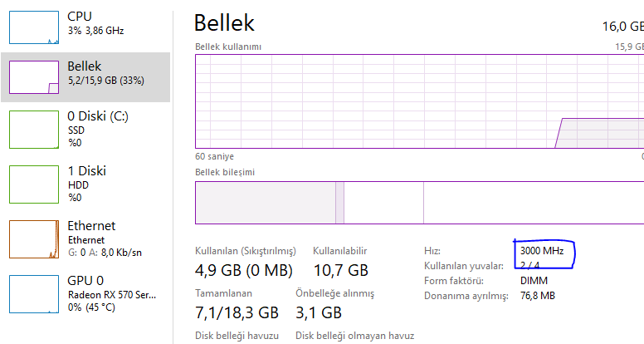Select the HDD label under 1 Diski

tap(76, 184)
